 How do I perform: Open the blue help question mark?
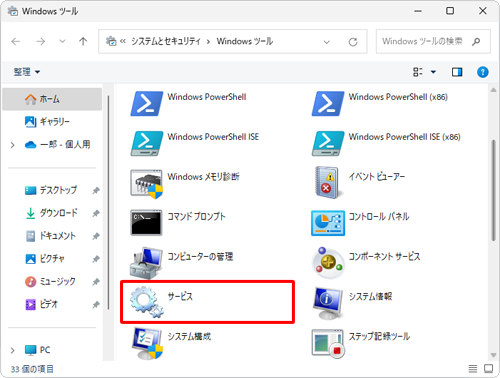click(x=483, y=72)
